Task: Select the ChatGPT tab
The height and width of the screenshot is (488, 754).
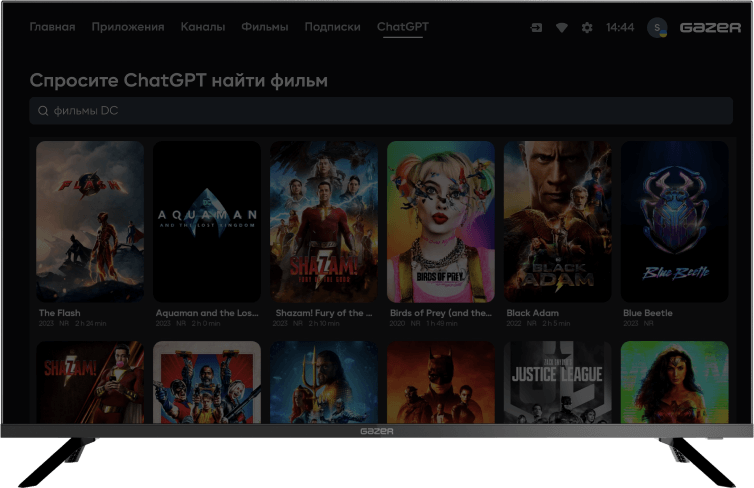Action: tap(402, 27)
